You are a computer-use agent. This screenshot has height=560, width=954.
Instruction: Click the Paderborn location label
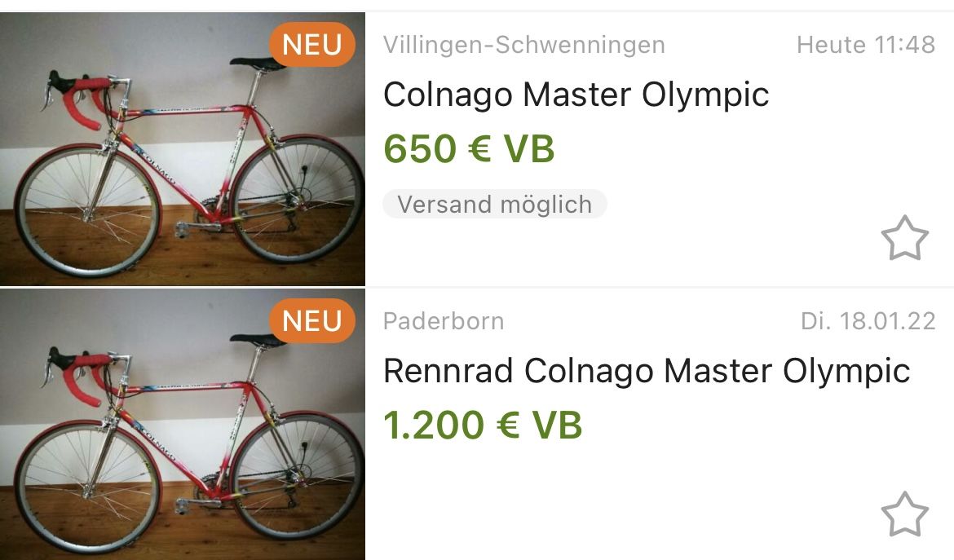(444, 321)
